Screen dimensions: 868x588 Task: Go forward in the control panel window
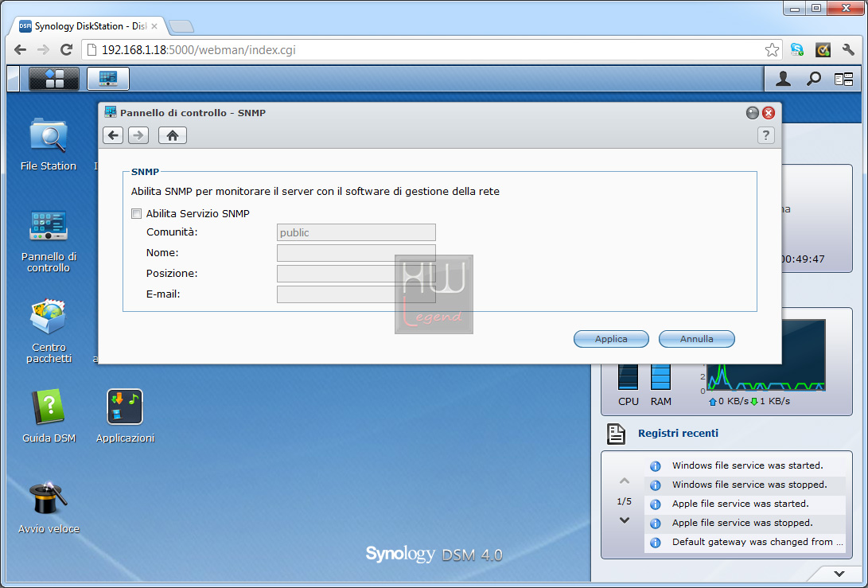138,135
